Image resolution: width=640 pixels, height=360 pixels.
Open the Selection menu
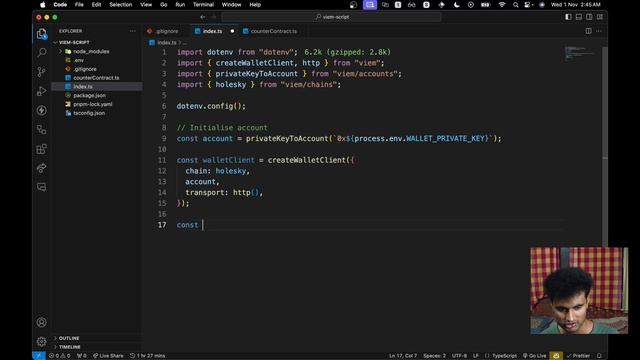pos(120,5)
